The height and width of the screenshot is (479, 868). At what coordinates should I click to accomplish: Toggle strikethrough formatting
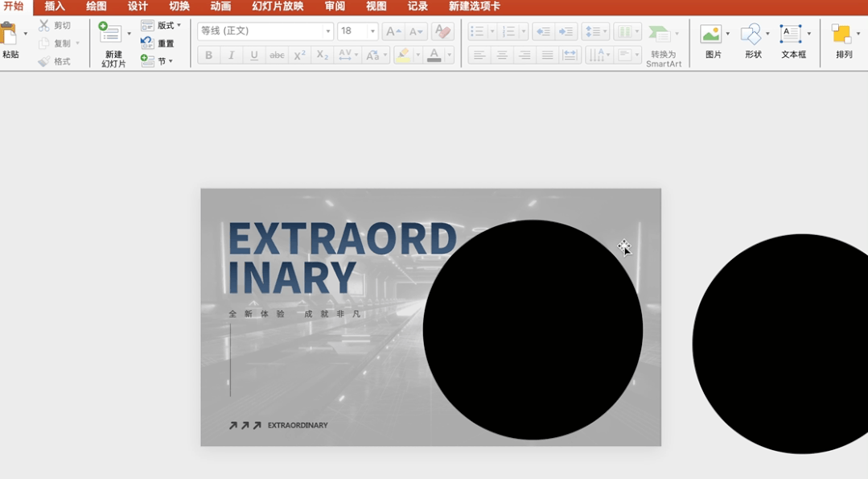click(277, 55)
